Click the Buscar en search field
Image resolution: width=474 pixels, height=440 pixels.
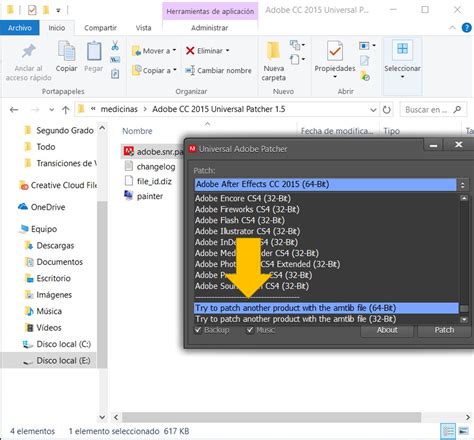[433, 110]
